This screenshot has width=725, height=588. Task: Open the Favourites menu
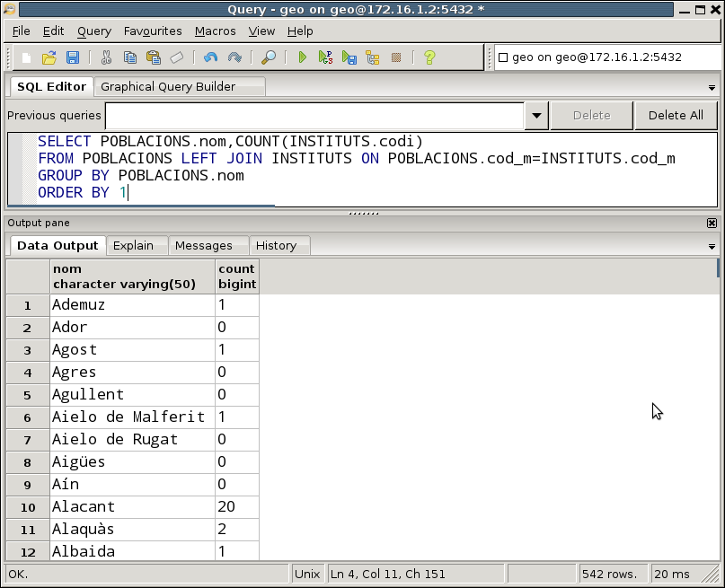pos(153,31)
